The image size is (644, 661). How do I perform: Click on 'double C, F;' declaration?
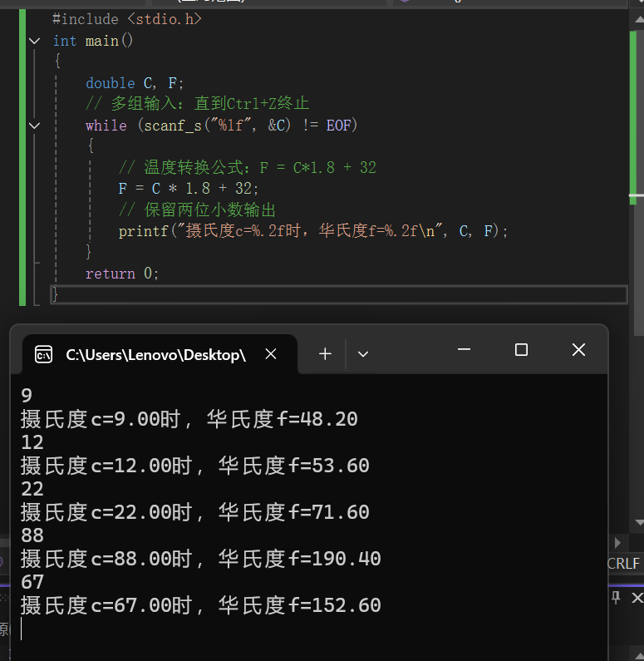[x=135, y=83]
